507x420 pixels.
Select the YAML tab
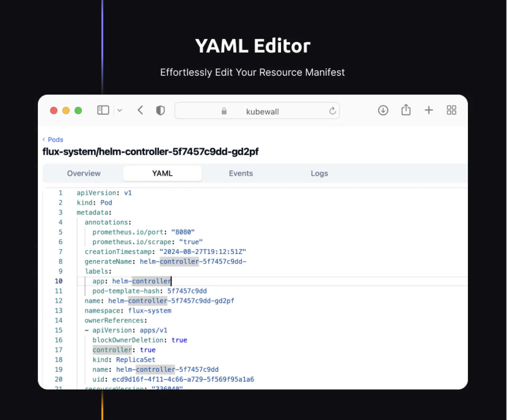pos(162,173)
